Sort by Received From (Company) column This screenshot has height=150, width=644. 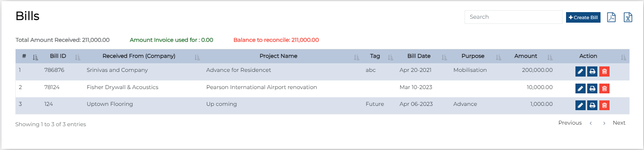(139, 56)
